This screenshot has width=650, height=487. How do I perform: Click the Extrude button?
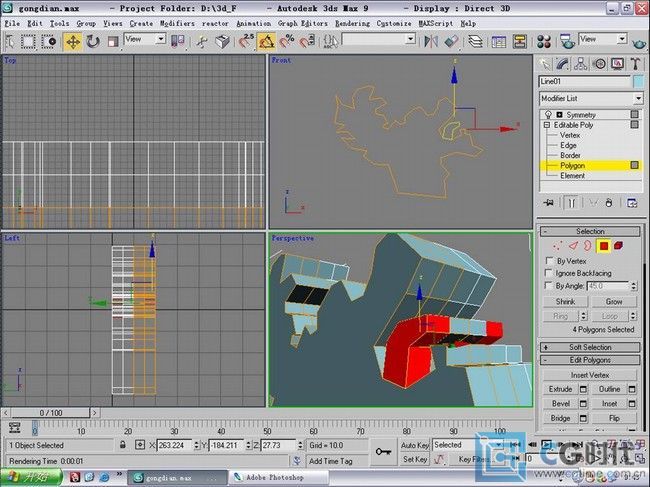pos(560,389)
